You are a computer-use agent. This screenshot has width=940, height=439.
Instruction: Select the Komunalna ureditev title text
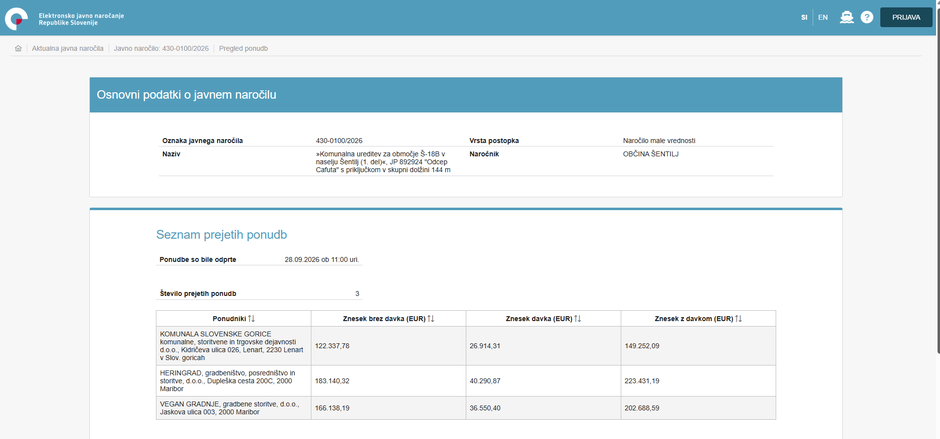pyautogui.click(x=383, y=162)
